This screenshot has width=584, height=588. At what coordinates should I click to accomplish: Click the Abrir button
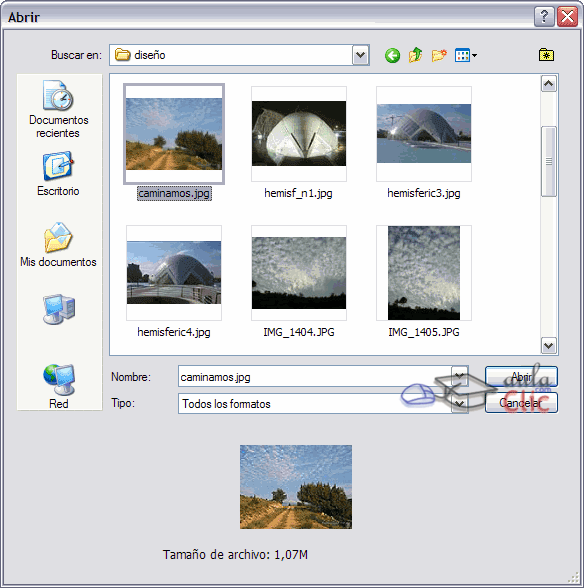(x=521, y=376)
